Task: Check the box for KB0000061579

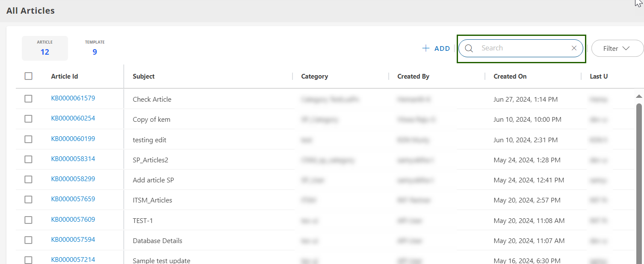Action: tap(28, 99)
